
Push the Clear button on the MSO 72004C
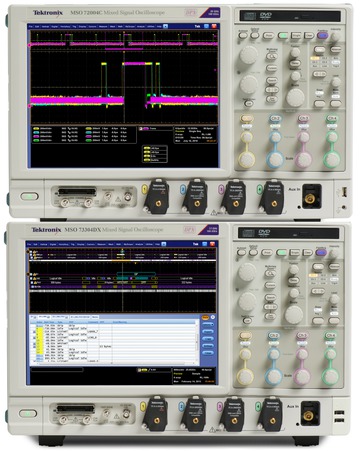point(309,35)
